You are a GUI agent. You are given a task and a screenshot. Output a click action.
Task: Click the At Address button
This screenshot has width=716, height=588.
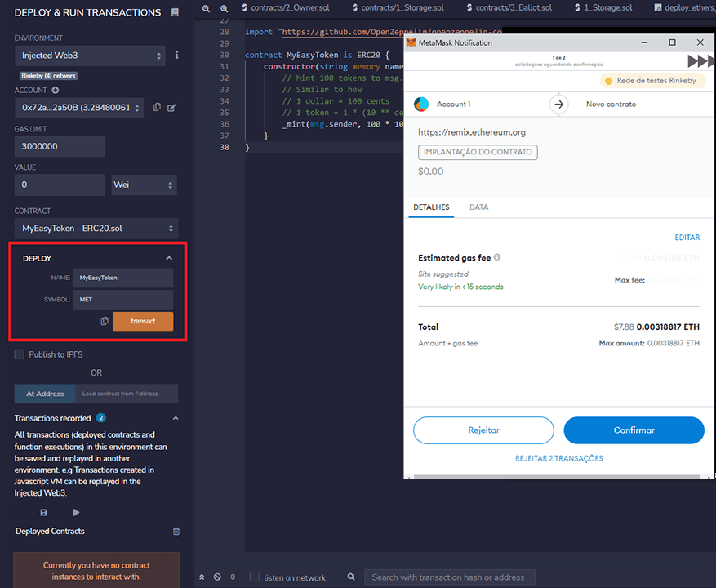45,394
